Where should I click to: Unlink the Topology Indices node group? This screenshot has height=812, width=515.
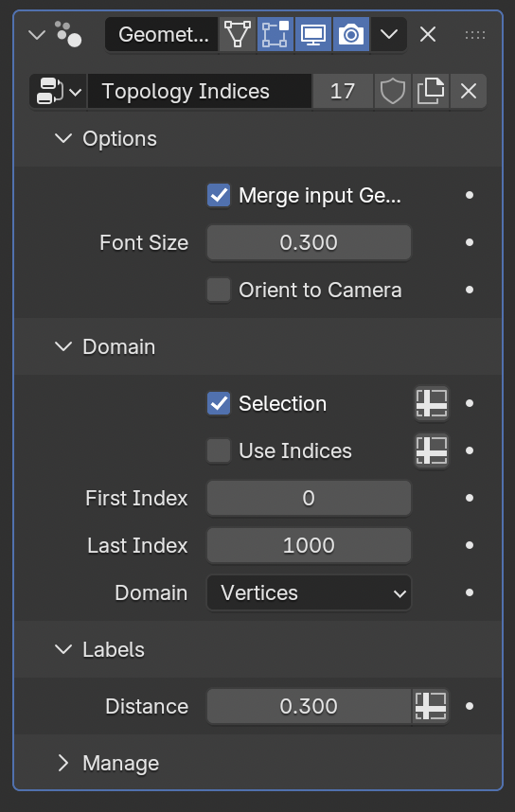(469, 92)
